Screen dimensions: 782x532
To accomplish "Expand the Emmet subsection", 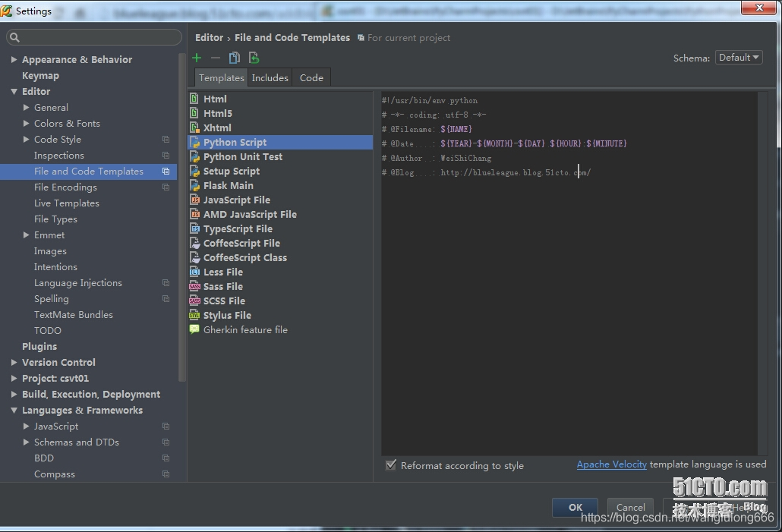I will tap(26, 235).
